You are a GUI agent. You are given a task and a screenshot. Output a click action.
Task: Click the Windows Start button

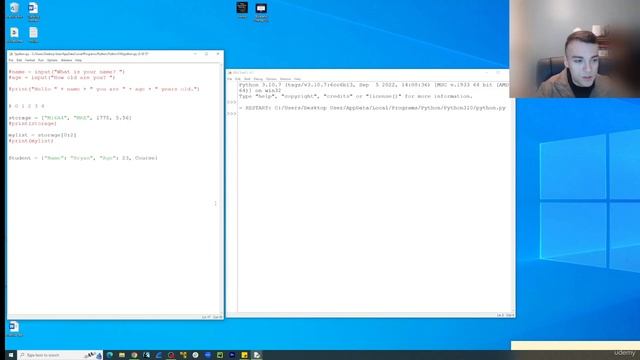tap(11, 355)
